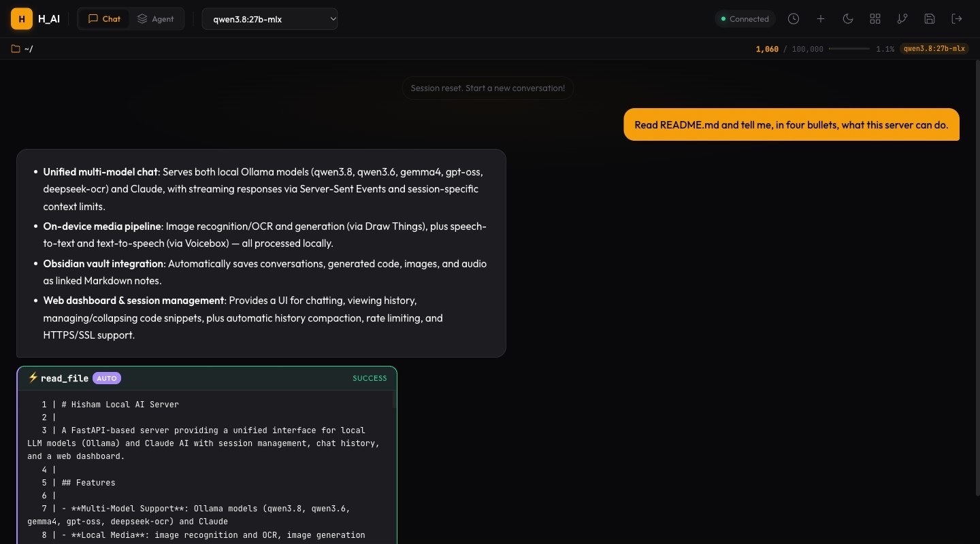Click the 100,000 context limit value

808,49
